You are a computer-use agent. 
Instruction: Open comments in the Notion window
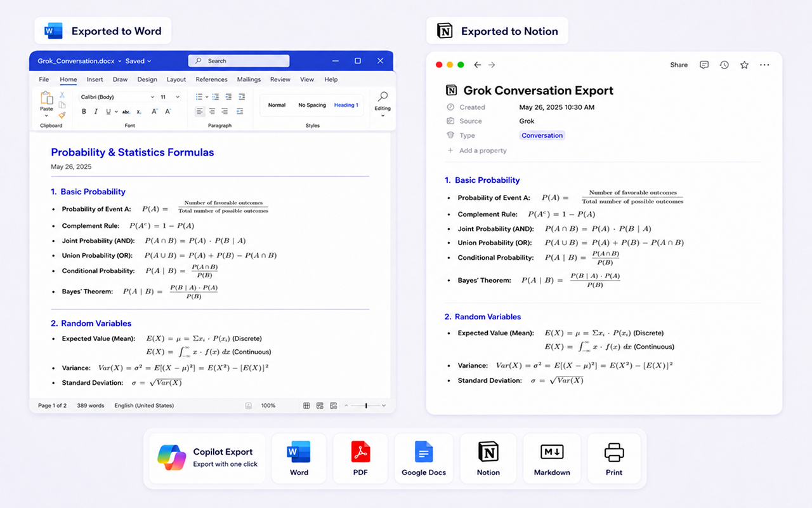704,65
